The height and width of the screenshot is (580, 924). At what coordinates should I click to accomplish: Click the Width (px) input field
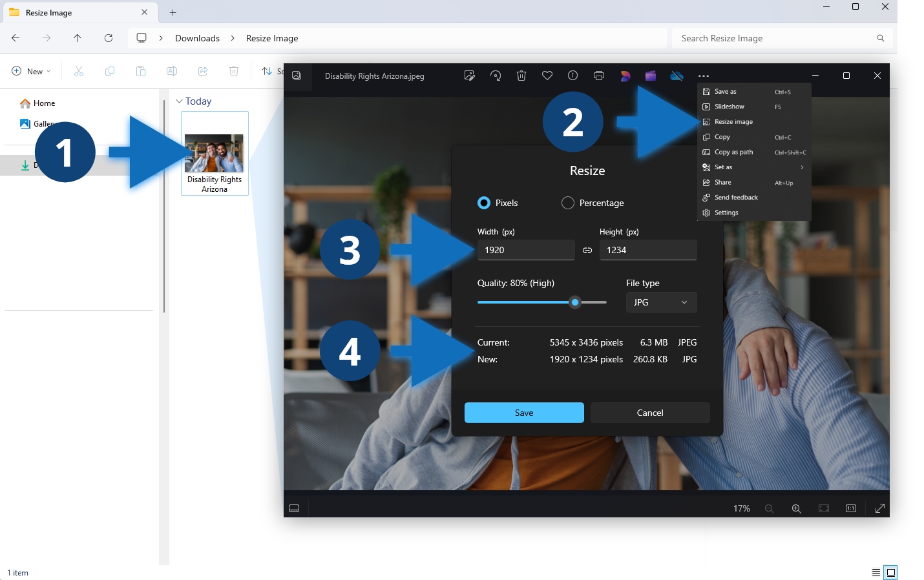[x=525, y=250]
